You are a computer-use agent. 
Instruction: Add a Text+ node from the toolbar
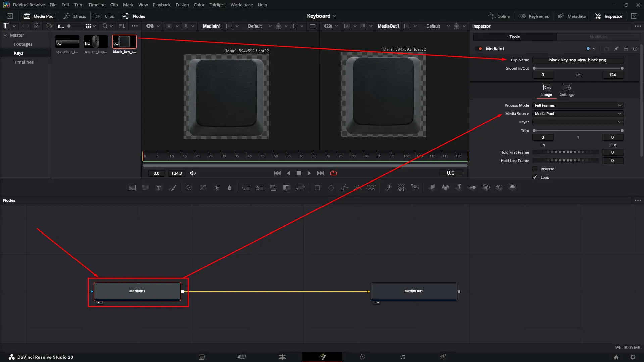coord(159,188)
